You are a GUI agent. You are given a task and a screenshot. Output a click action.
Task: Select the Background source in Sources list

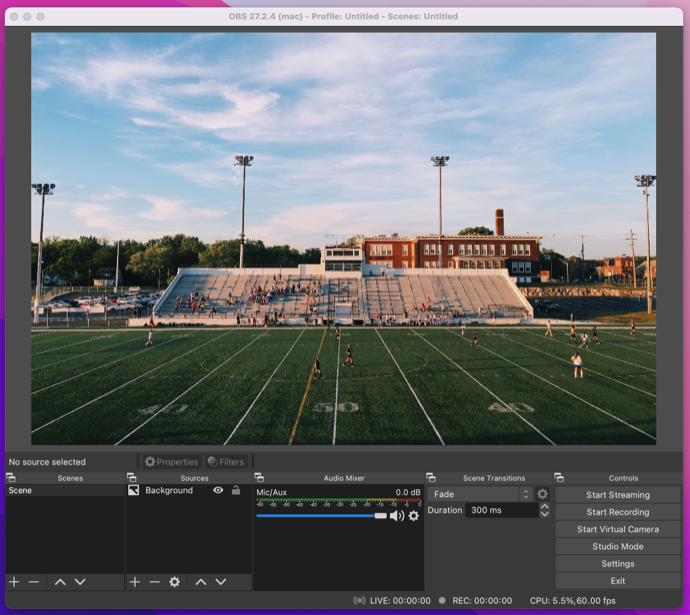pos(168,491)
